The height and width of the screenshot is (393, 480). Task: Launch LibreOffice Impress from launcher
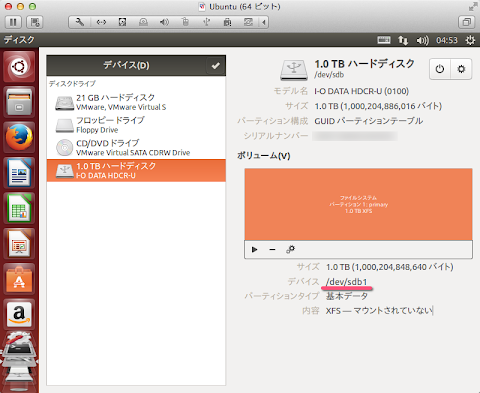pyautogui.click(x=19, y=243)
